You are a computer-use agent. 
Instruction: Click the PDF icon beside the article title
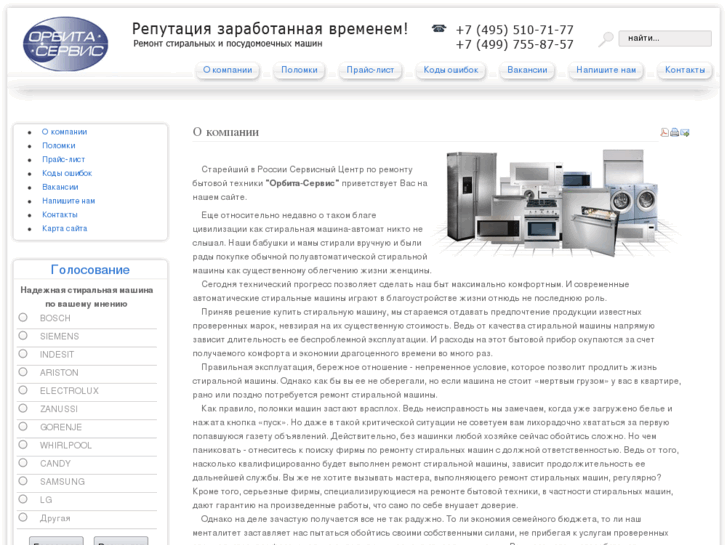click(x=664, y=133)
